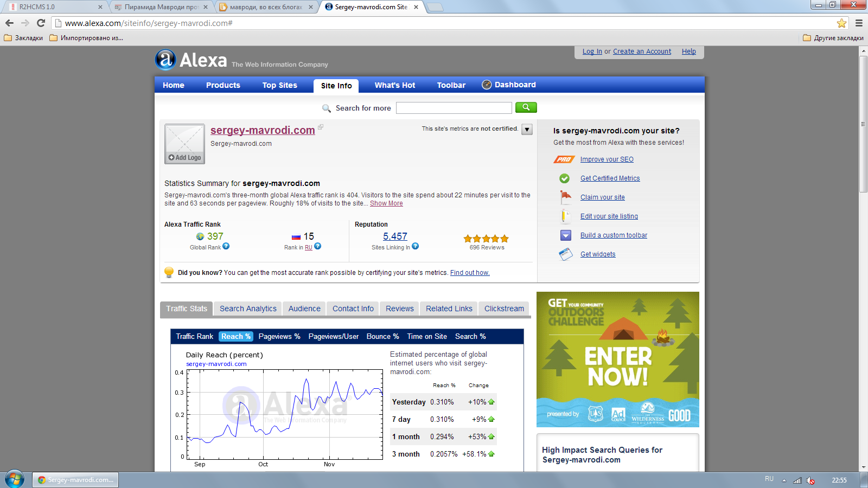The width and height of the screenshot is (868, 488).
Task: Switch to Reviews tab
Action: coord(400,309)
